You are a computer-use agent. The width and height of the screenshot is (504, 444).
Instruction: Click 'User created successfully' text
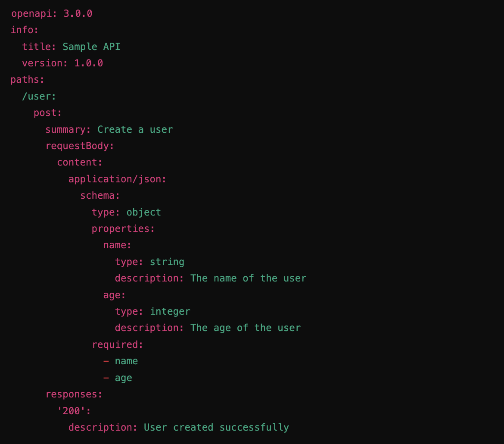pos(216,428)
